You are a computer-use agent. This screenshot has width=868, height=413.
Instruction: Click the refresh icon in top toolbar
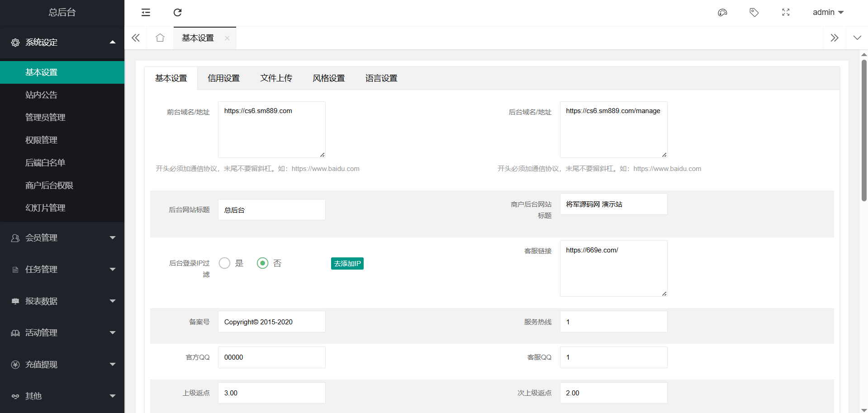177,12
